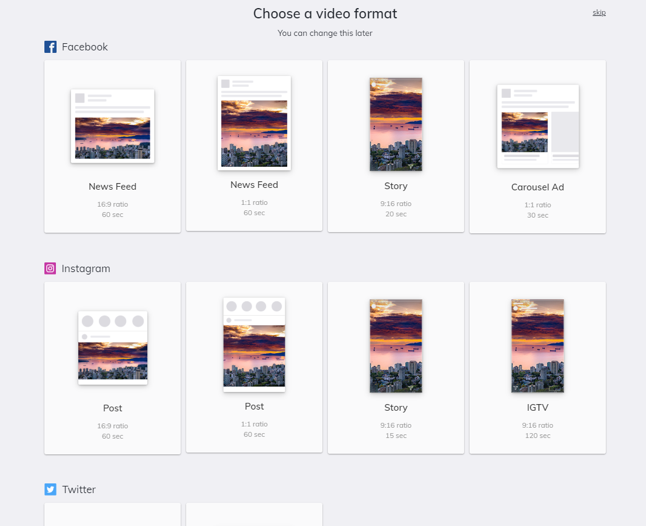Click the Facebook 16:9 News Feed preview image
Image resolution: width=646 pixels, height=526 pixels.
pos(112,126)
